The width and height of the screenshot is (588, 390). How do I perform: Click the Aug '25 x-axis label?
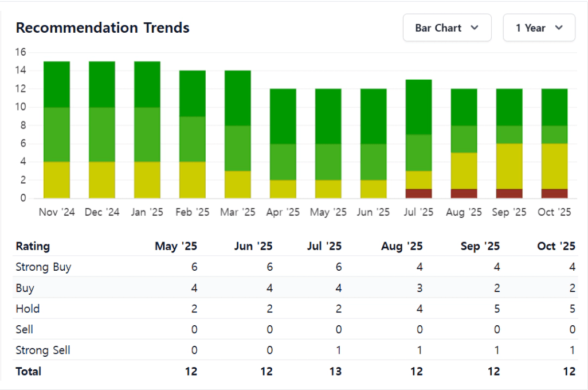click(x=464, y=212)
